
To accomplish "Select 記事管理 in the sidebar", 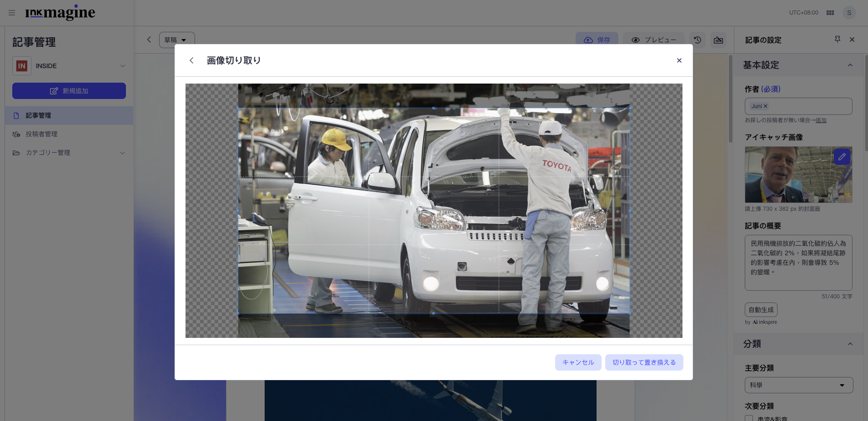I will (x=69, y=115).
